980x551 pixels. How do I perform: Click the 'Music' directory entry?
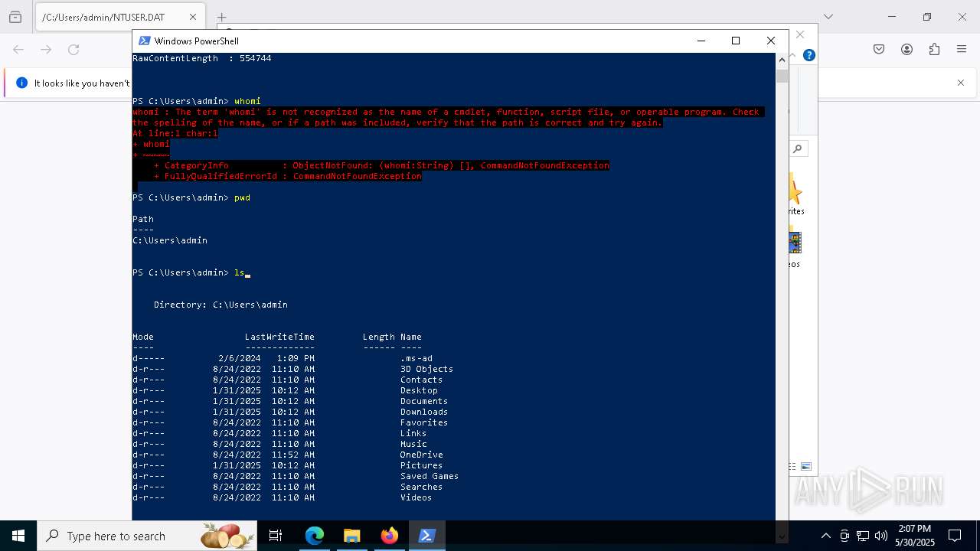(x=413, y=444)
